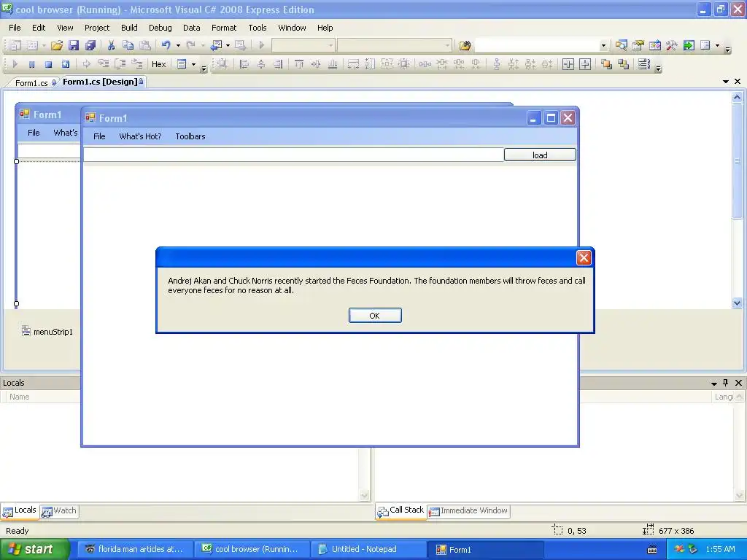Switch to Untitled - Notepad on the taskbar
The image size is (747, 560).
click(x=368, y=550)
